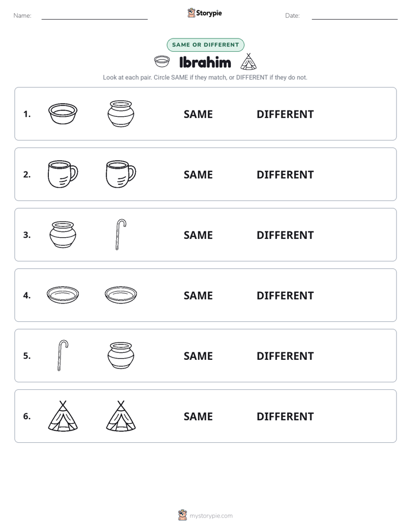Viewport: 411px width, 532px height.
Task: Click the tent icon beside Ibrahim title
Action: (248, 62)
